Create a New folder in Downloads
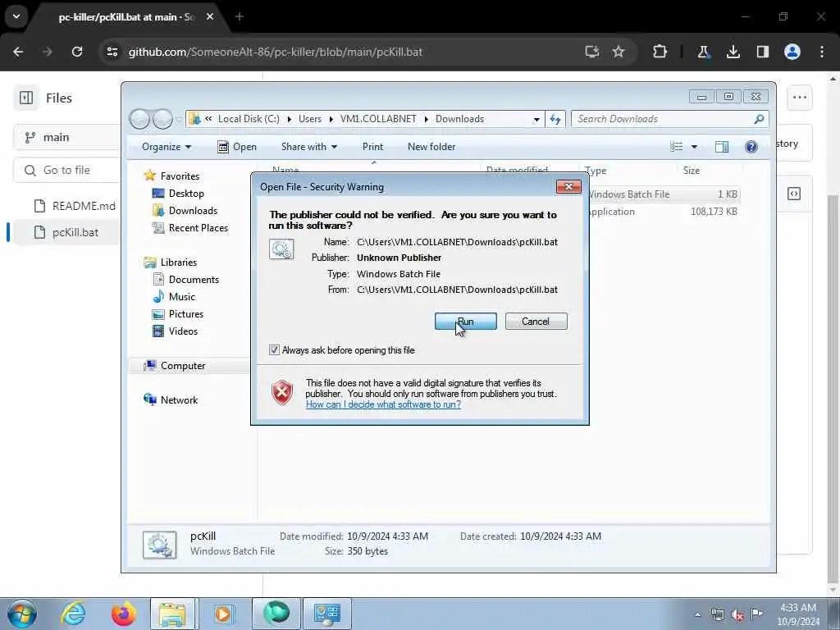Image resolution: width=840 pixels, height=630 pixels. click(x=431, y=147)
